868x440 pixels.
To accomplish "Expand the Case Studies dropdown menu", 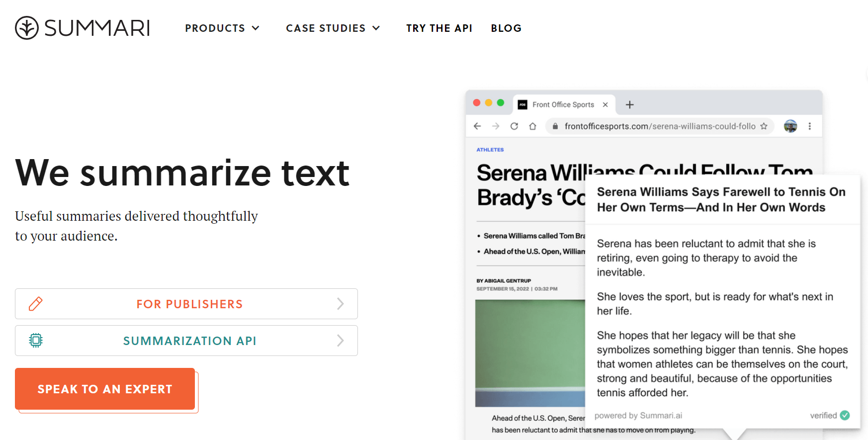I will click(333, 28).
